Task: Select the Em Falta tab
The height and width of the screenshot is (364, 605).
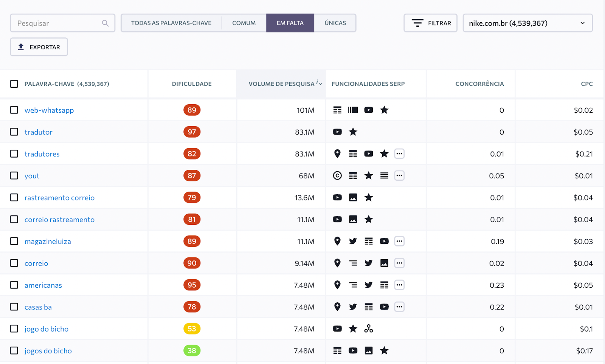Action: [290, 23]
